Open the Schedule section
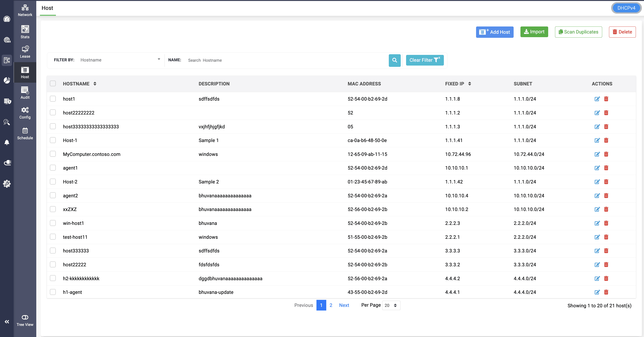The height and width of the screenshot is (337, 644). pyautogui.click(x=25, y=134)
